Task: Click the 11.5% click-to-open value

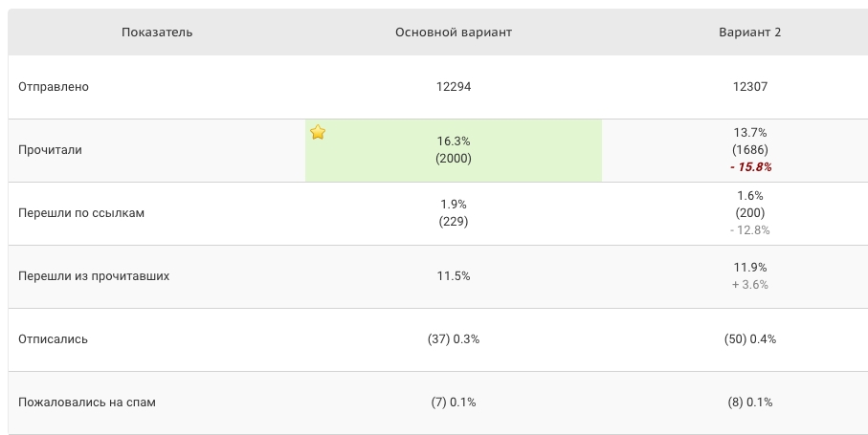Action: coord(454,275)
